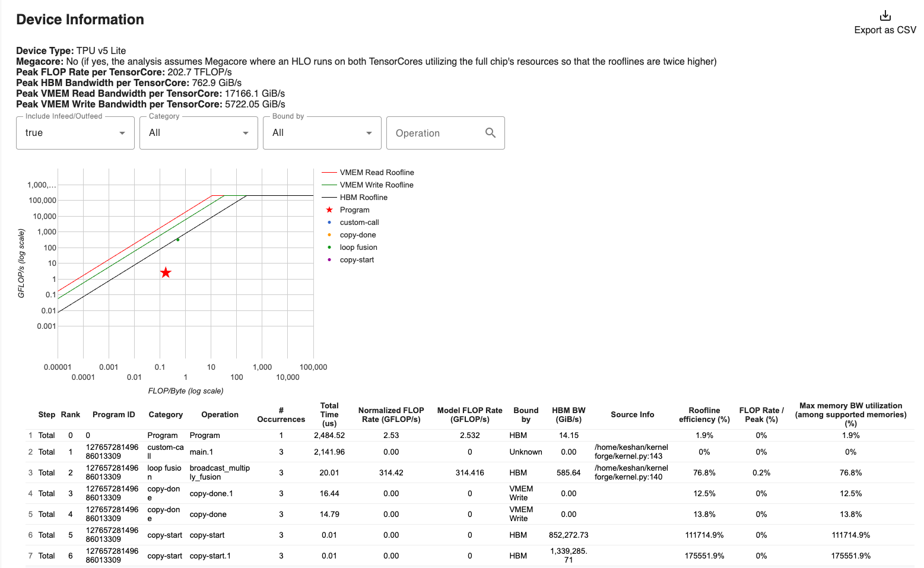Click the Export as CSV download icon

click(x=885, y=15)
